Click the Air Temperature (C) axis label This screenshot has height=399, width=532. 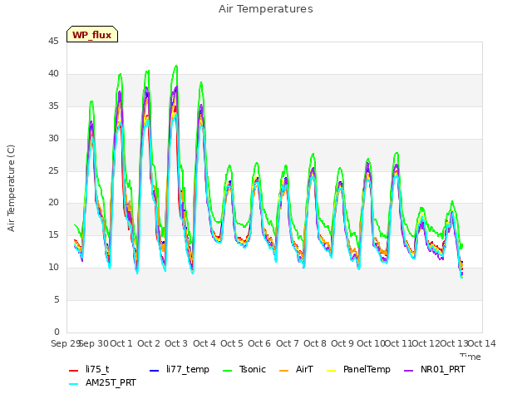[x=11, y=189]
